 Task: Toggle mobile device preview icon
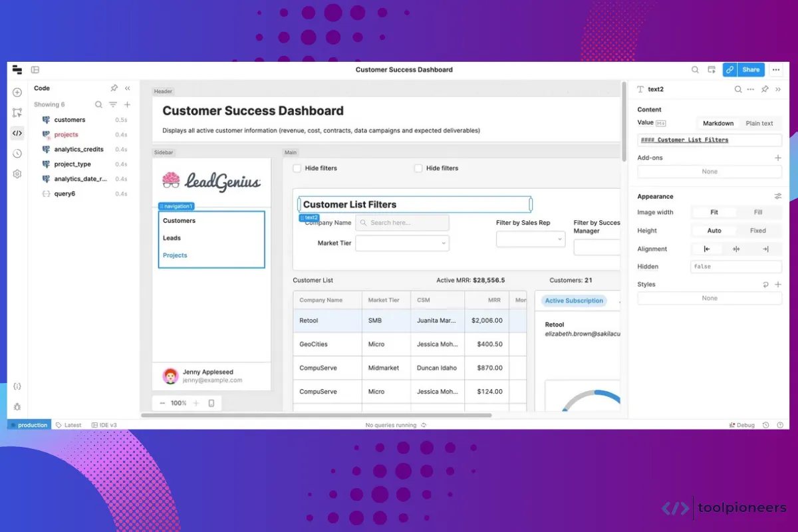(211, 403)
